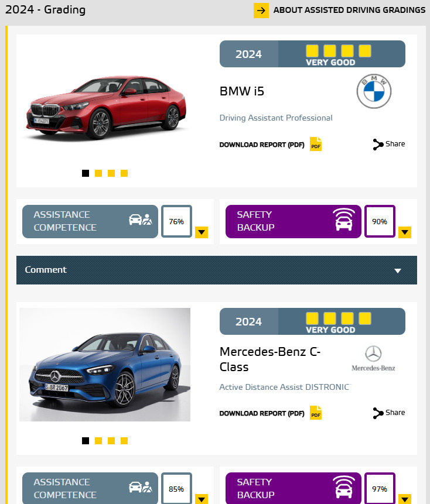Expand Mercedes Assistance Competence 85% details arrow
The width and height of the screenshot is (430, 504).
(202, 499)
